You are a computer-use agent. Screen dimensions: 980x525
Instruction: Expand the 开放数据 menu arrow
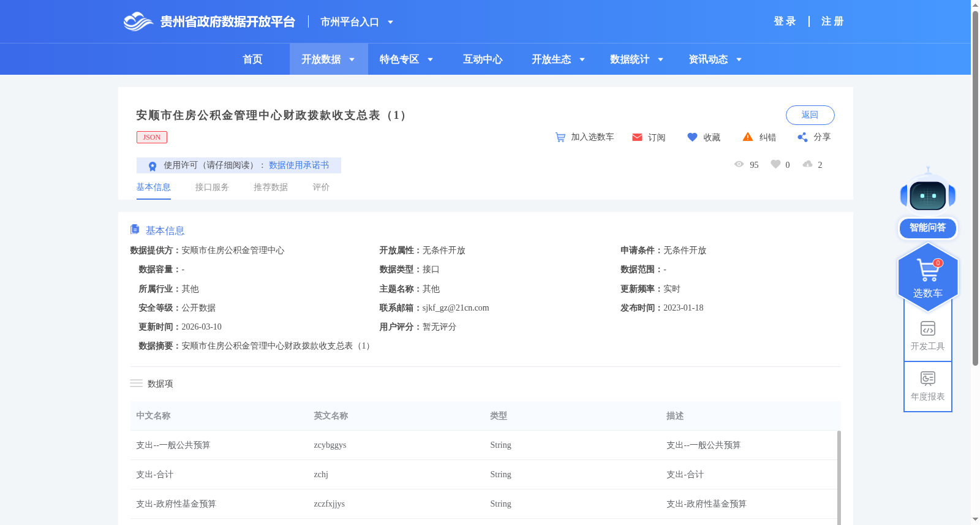(352, 59)
